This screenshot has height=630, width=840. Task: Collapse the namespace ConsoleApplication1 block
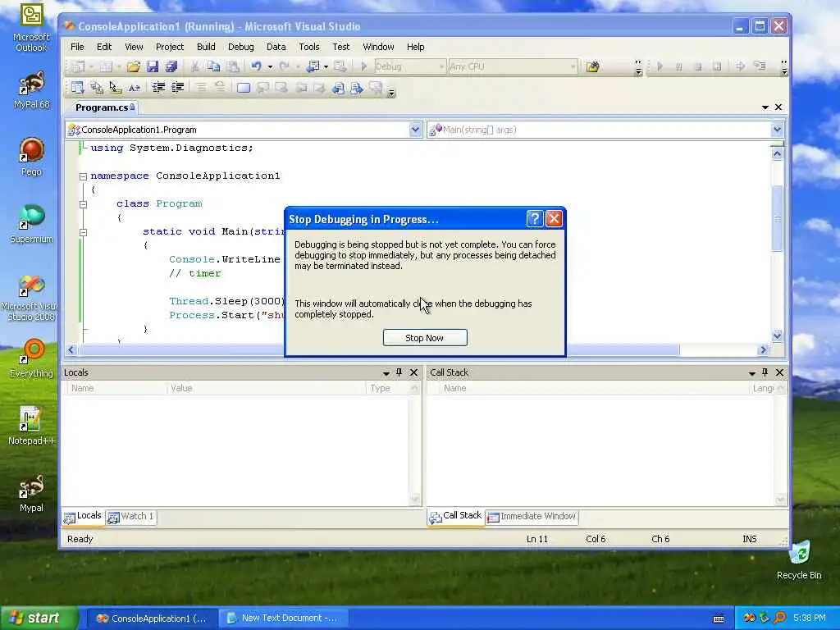(83, 176)
